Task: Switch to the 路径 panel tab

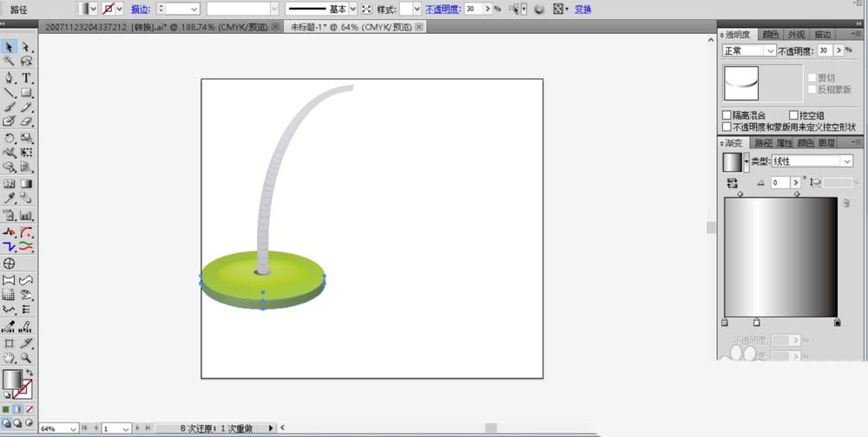Action: click(763, 143)
